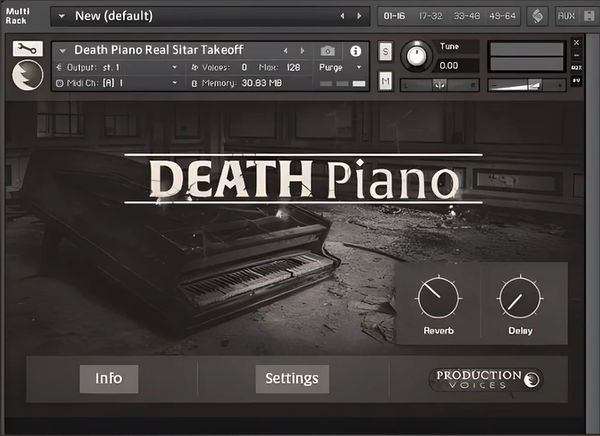Click the Max voices value 128
Screen dimensions: 600x436
tap(293, 67)
